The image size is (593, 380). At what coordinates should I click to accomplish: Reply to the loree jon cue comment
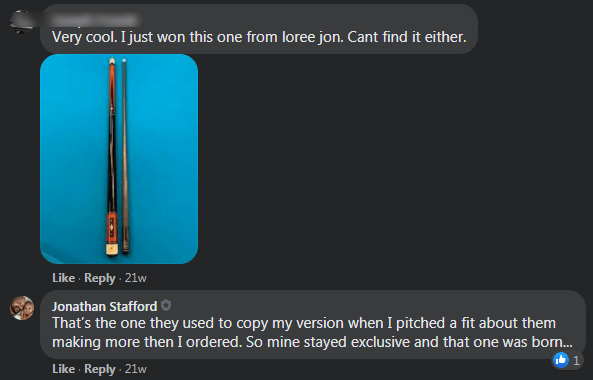click(99, 278)
